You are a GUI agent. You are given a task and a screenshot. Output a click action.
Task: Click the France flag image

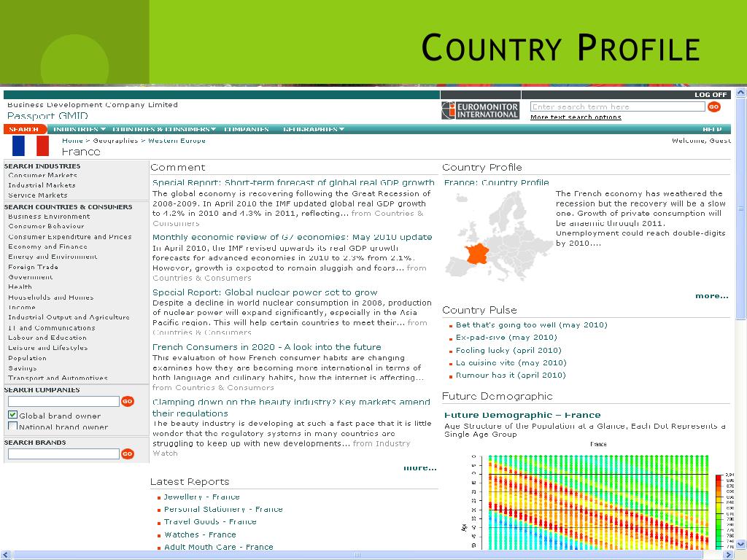click(31, 146)
